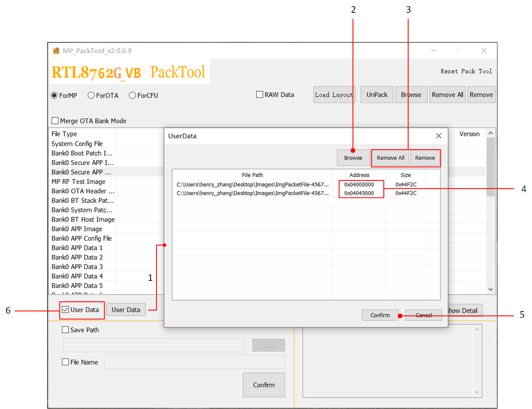Click the Address column header
532x409 pixels.
359,175
